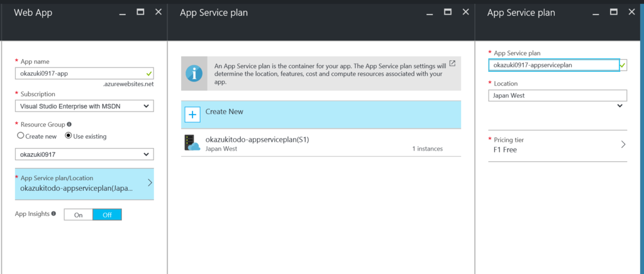Image resolution: width=644 pixels, height=274 pixels.
Task: Click the '1 instances' text
Action: point(428,149)
